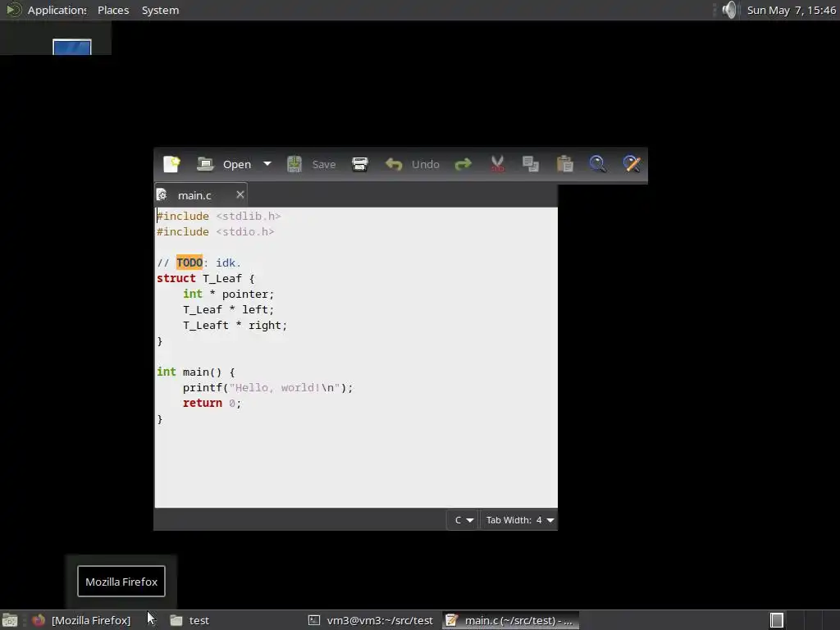Open the System menu

[160, 10]
